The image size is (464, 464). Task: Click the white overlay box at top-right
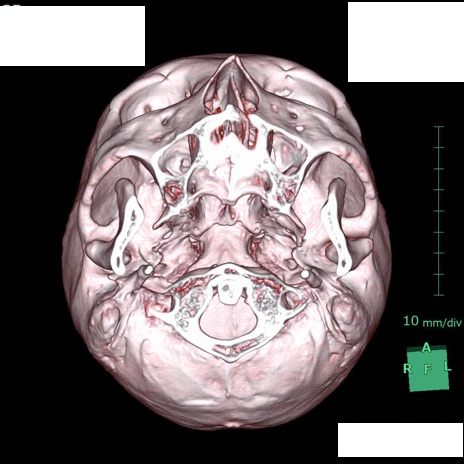(406, 42)
